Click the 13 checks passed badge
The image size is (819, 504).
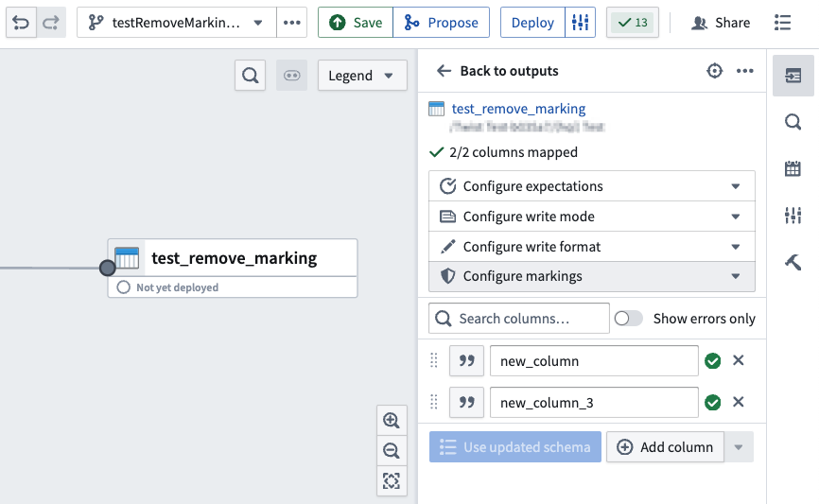click(633, 23)
